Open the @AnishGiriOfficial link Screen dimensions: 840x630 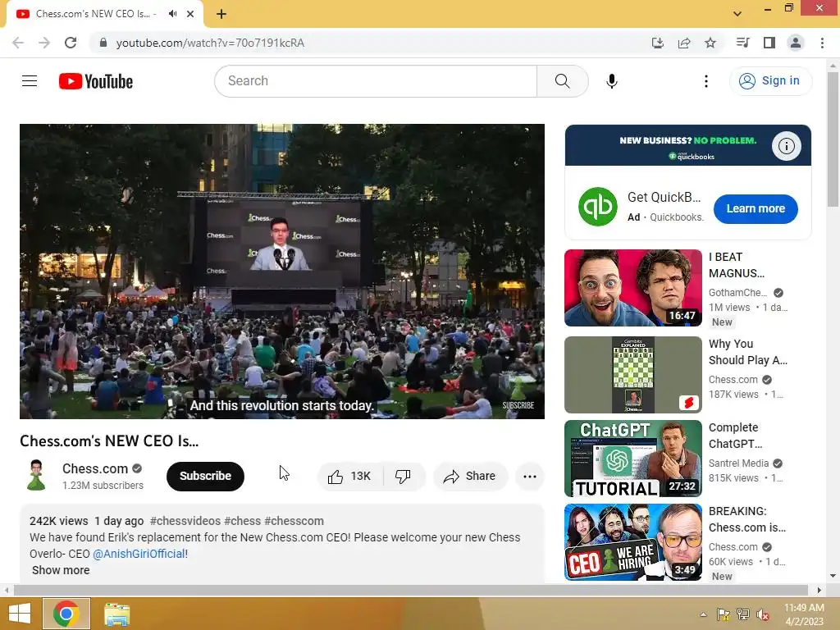(x=139, y=554)
